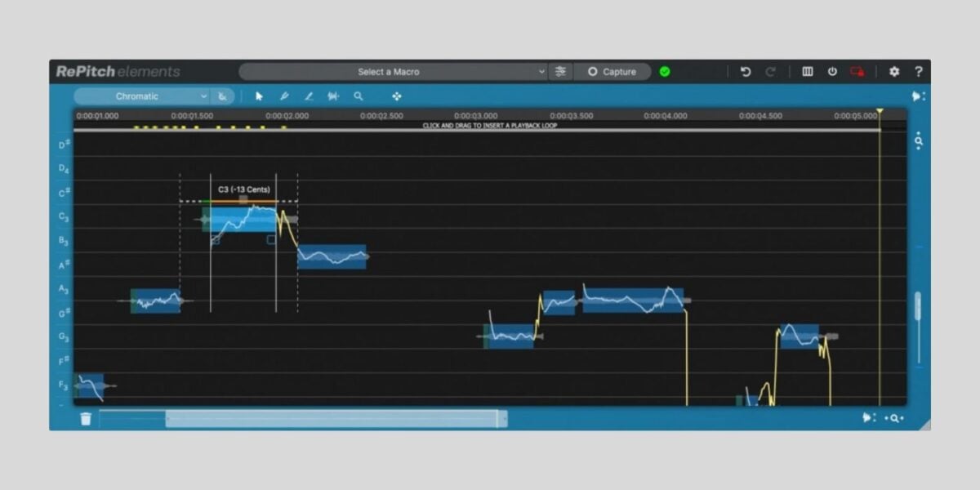
Task: Toggle the recording status indicator
Action: coord(856,71)
